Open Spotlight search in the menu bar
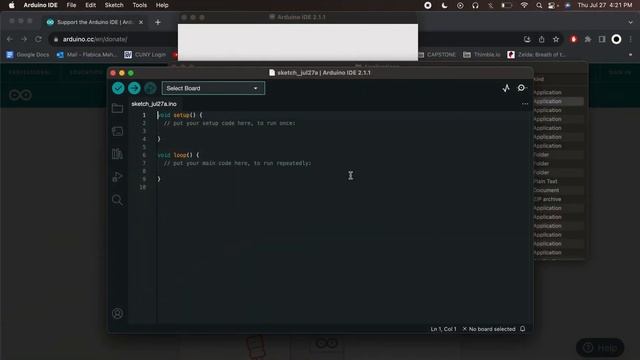The image size is (640, 360). pyautogui.click(x=539, y=5)
